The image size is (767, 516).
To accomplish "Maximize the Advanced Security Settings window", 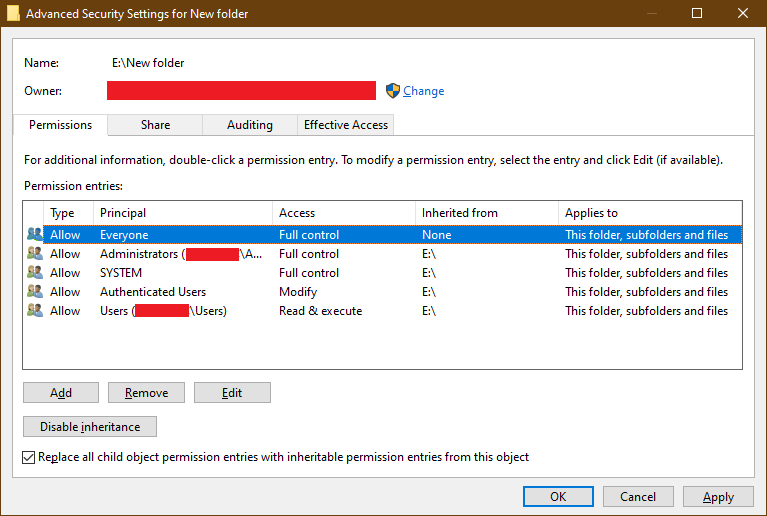I will click(x=697, y=13).
